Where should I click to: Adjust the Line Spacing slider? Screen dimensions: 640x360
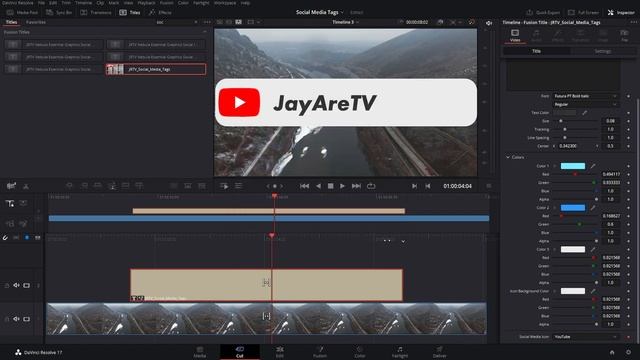point(576,138)
